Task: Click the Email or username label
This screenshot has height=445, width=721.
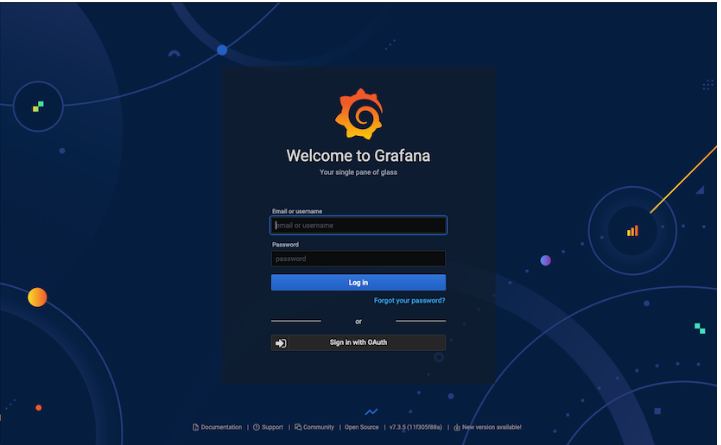Action: (x=297, y=211)
